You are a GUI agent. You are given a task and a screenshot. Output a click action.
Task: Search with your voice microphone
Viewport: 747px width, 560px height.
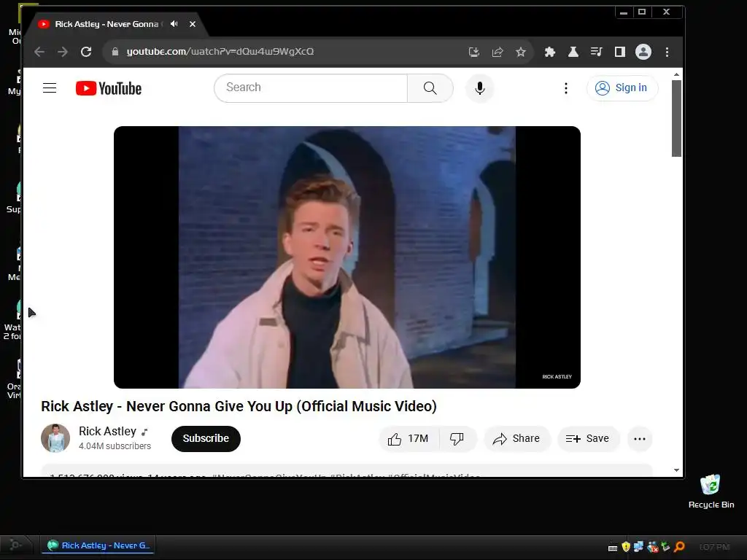(480, 88)
